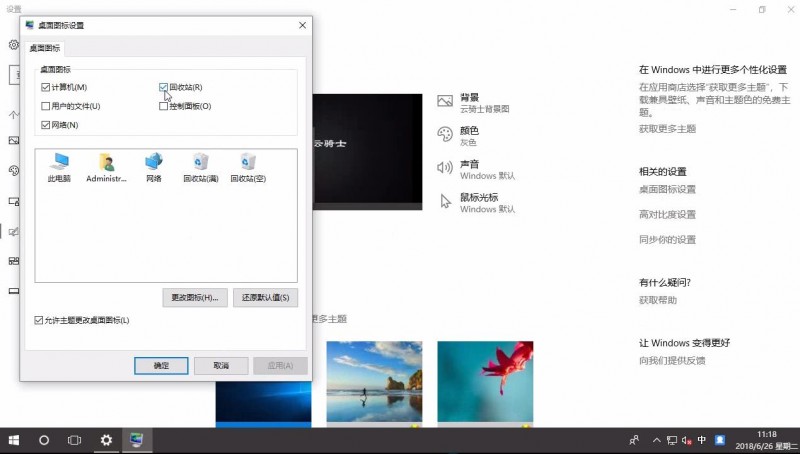The image size is (800, 454).
Task: Select the 回收站(满) recycle bin icon
Action: click(x=201, y=168)
